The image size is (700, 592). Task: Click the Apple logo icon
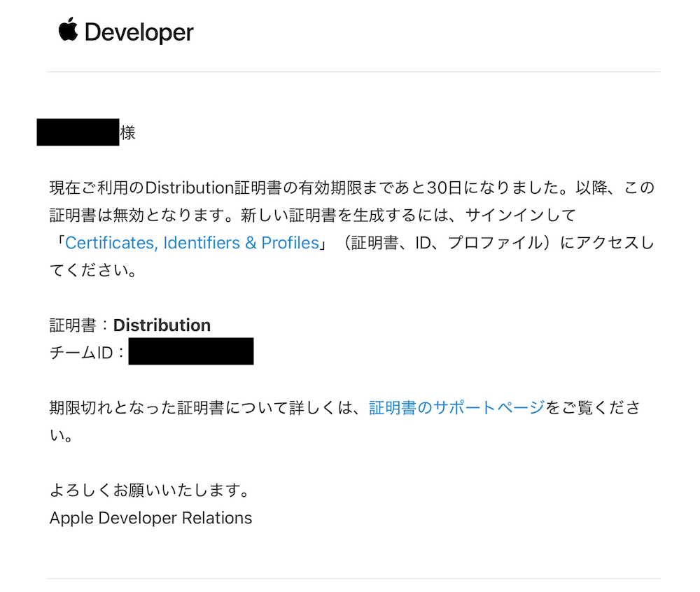point(68,29)
